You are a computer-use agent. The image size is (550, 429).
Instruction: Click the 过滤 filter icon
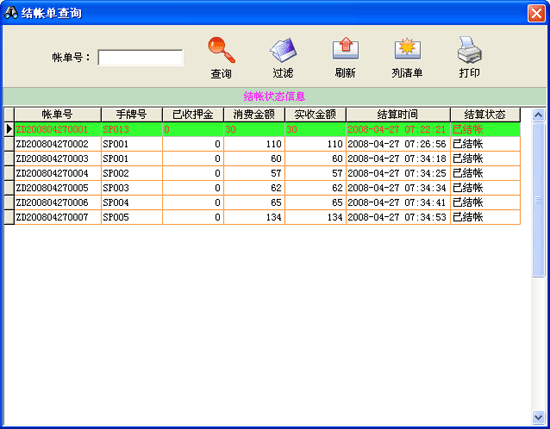283,50
